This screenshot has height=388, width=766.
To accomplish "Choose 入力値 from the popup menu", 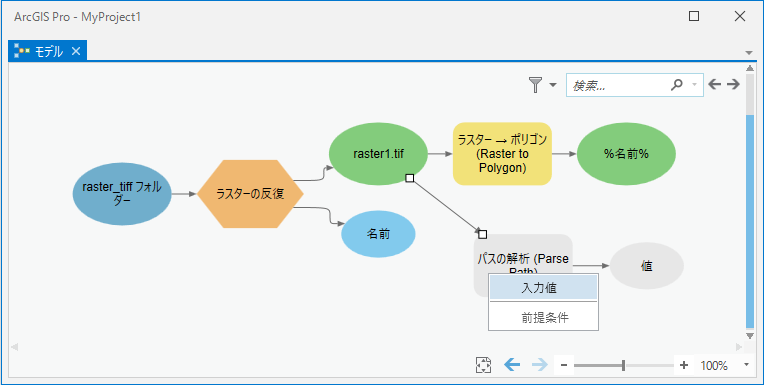I will [543, 288].
